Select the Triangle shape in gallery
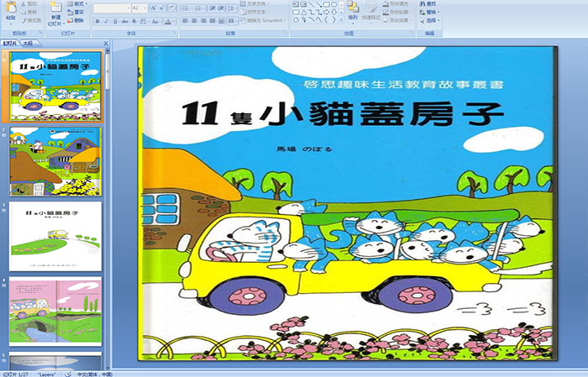 pos(303,13)
